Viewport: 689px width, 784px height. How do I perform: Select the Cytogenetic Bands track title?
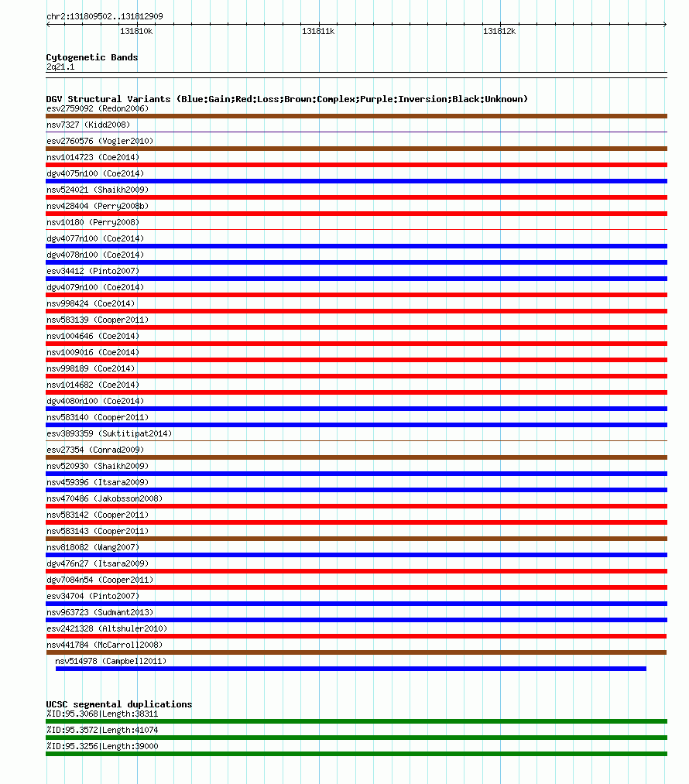[x=92, y=57]
